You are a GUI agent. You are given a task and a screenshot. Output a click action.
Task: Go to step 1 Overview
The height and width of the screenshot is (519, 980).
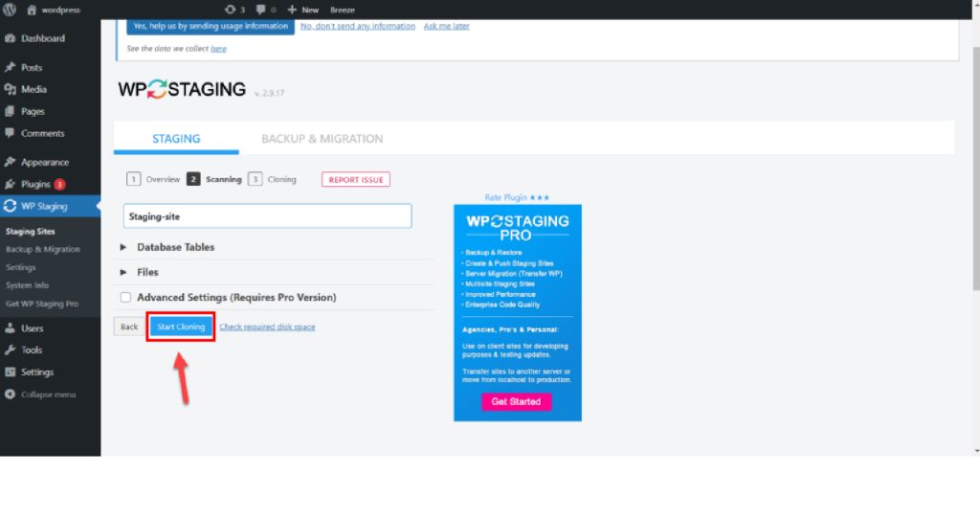(x=153, y=179)
